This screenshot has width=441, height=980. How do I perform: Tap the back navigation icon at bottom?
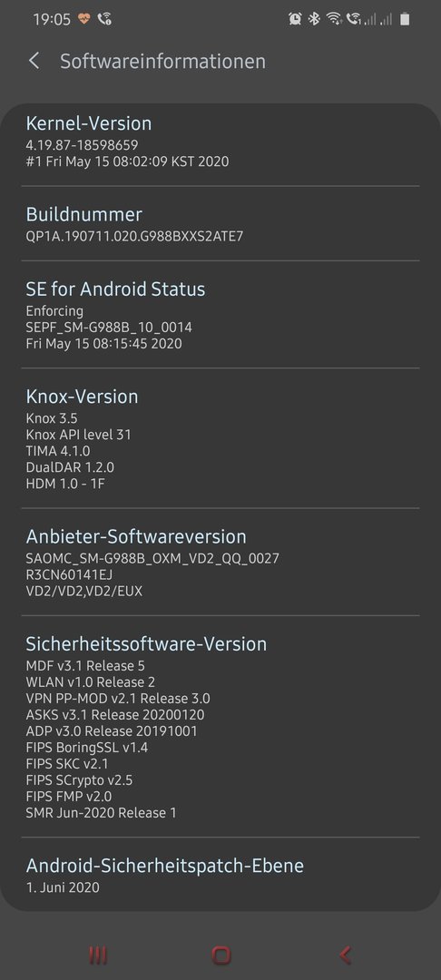point(344,955)
